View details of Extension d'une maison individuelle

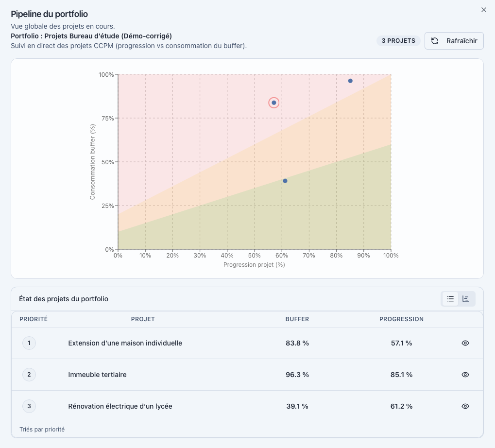(x=465, y=343)
